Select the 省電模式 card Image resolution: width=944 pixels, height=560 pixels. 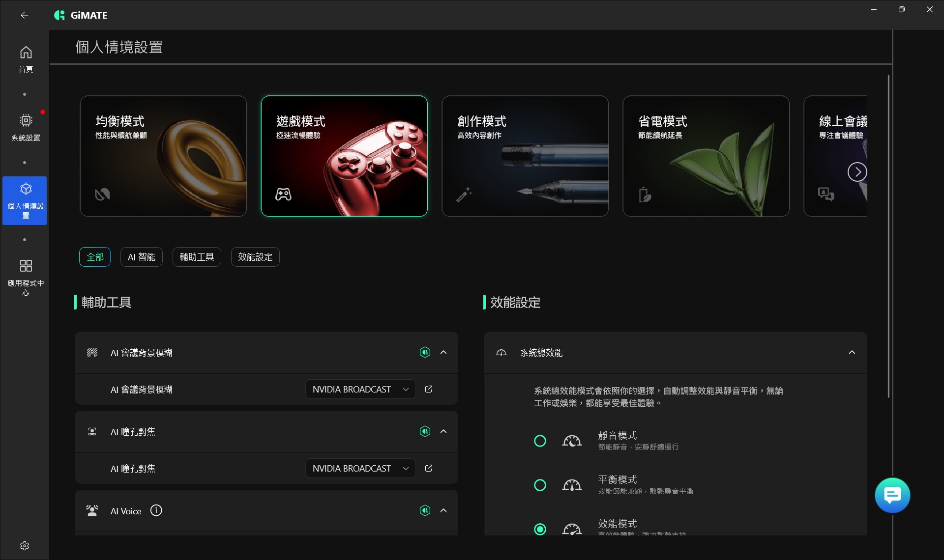[706, 156]
